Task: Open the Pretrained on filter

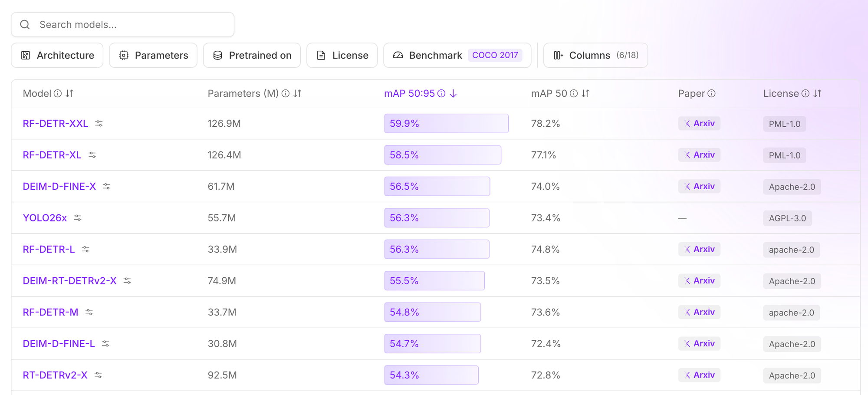Action: (252, 55)
